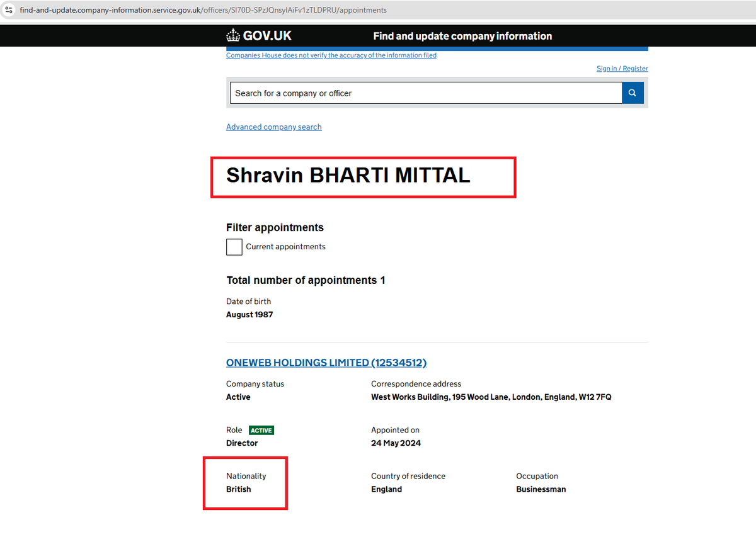Click the Country of residence label

[x=408, y=476]
